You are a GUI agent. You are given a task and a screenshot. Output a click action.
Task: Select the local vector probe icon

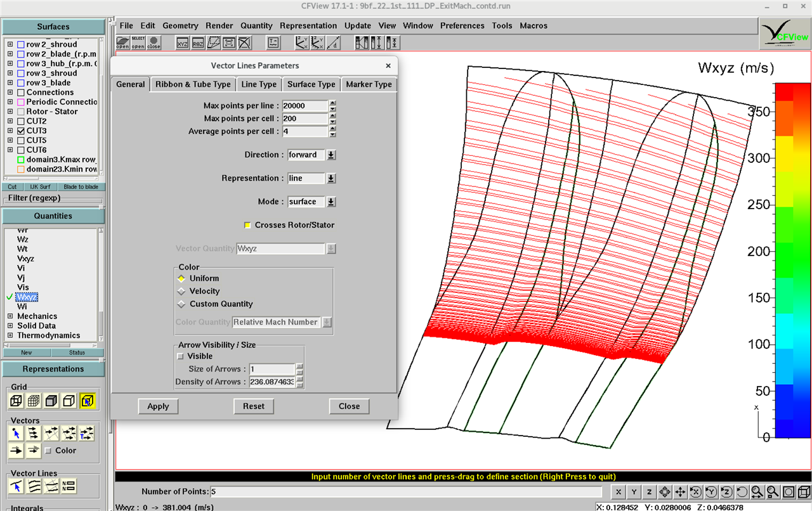pos(17,434)
